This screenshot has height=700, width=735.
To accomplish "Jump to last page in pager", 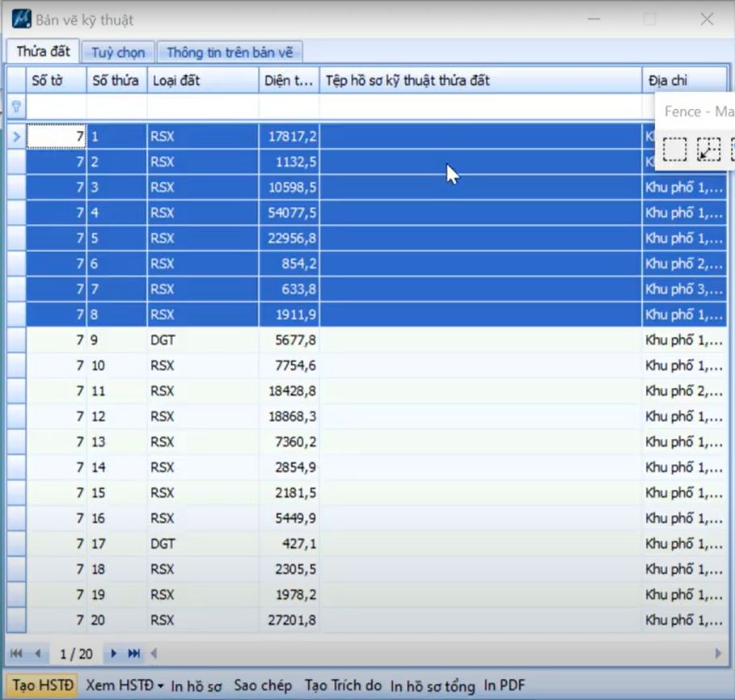I will click(134, 653).
